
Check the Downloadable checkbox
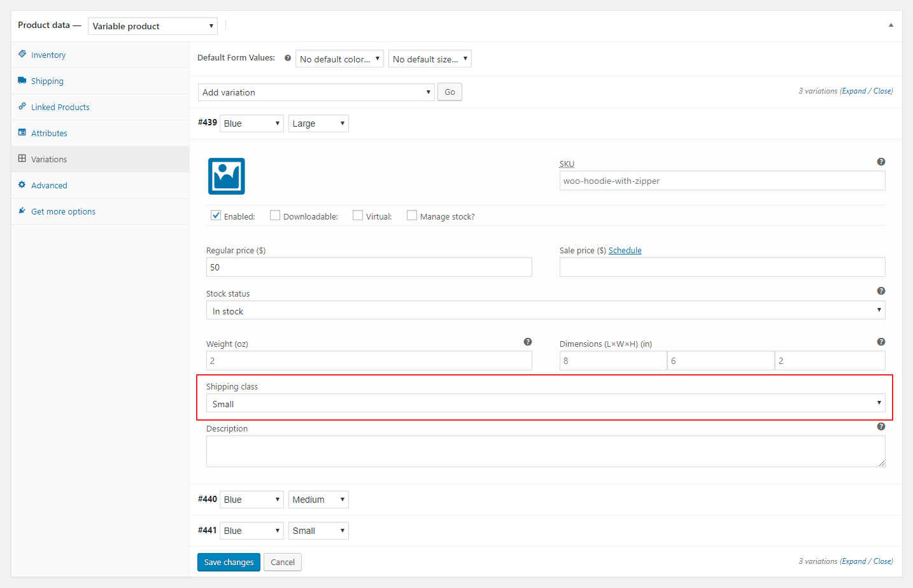[274, 215]
